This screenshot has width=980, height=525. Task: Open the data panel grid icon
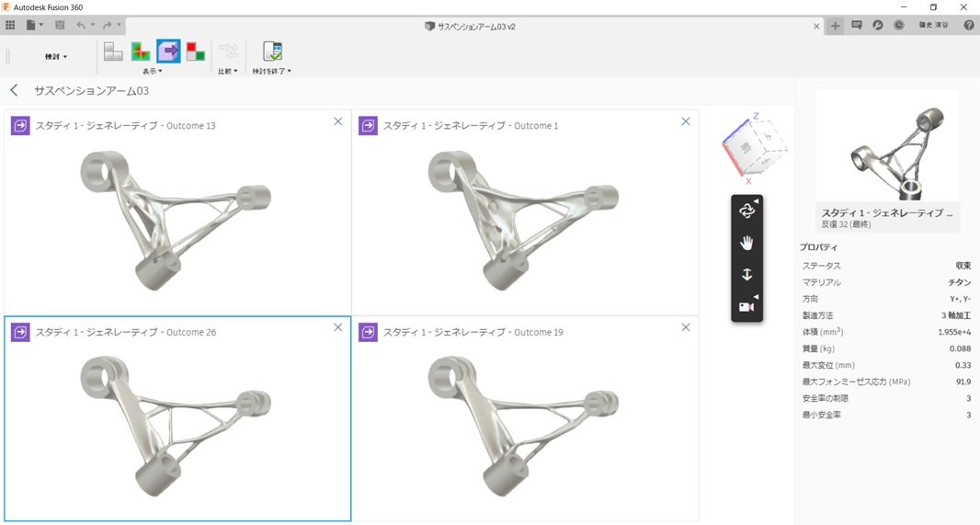click(x=10, y=25)
